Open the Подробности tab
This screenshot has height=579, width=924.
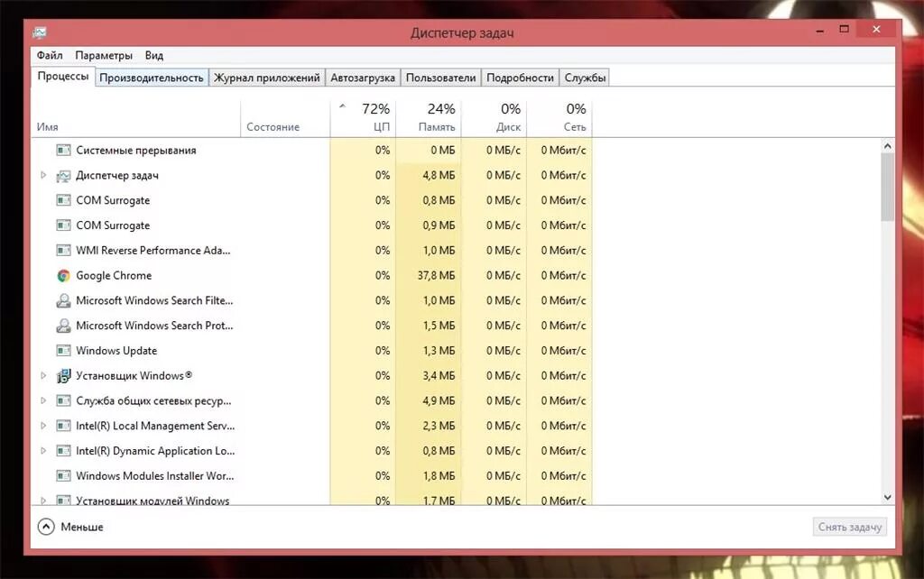(520, 78)
